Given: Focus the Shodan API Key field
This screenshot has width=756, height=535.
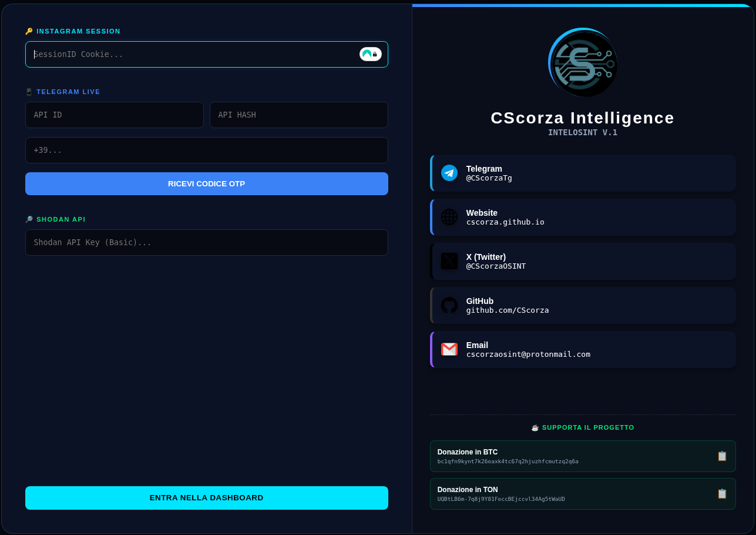Looking at the screenshot, I should (207, 242).
